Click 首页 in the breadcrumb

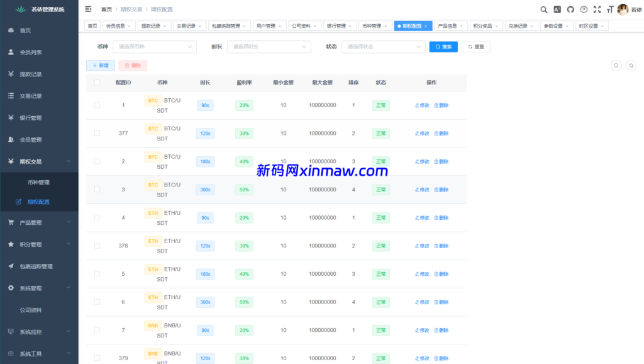click(106, 9)
